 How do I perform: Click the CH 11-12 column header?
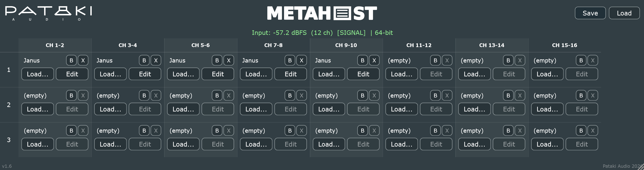[x=419, y=45]
